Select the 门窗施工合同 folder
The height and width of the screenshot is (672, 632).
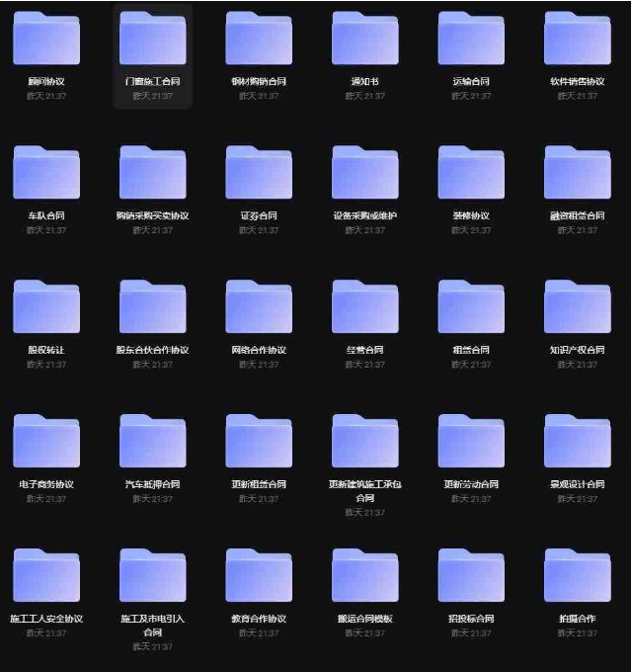click(x=153, y=40)
